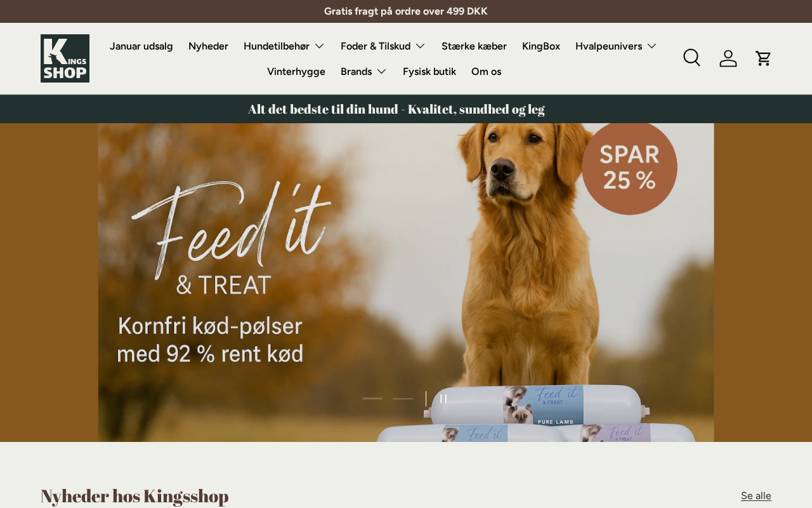Open Stærke kæber category
This screenshot has height=508, width=812.
pyautogui.click(x=474, y=46)
